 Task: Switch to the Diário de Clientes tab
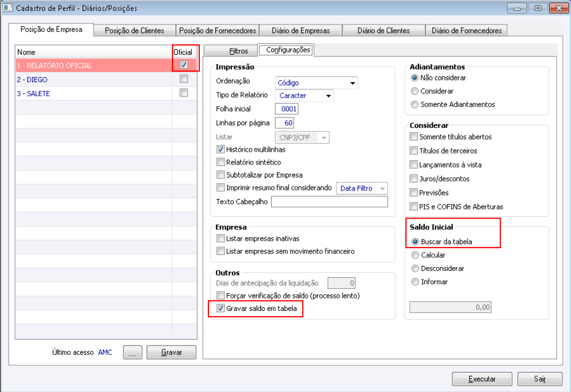(x=384, y=30)
